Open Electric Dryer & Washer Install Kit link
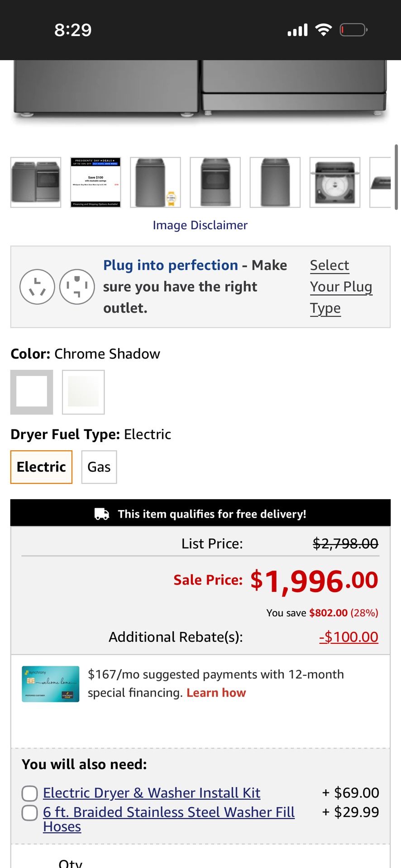Image resolution: width=401 pixels, height=868 pixels. [152, 793]
